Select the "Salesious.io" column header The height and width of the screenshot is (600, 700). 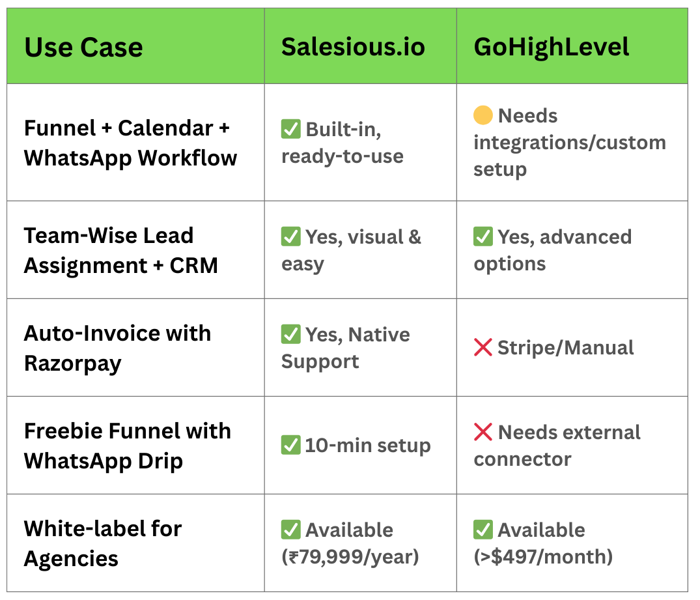pos(353,47)
